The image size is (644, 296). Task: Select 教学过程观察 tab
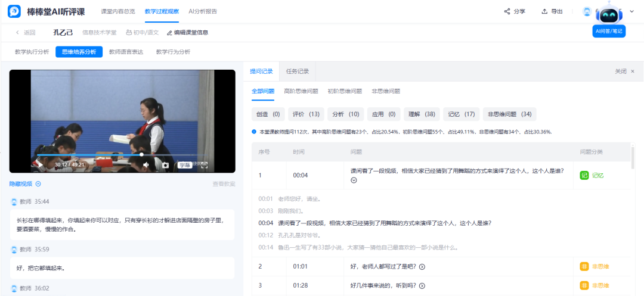point(162,11)
